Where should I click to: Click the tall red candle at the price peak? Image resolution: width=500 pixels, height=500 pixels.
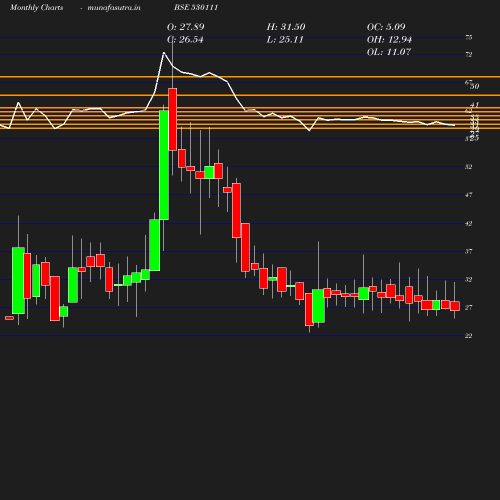click(x=173, y=119)
